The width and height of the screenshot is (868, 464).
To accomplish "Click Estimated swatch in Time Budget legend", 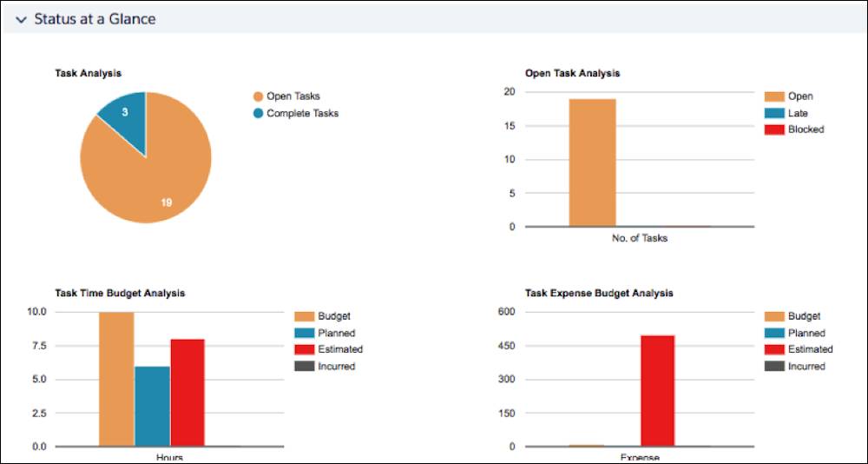I will (x=304, y=349).
